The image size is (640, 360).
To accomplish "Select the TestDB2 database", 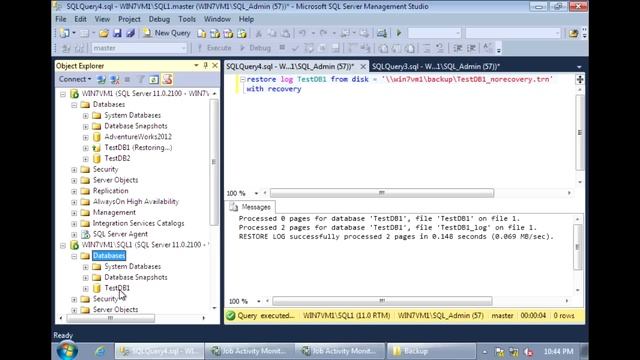I will pyautogui.click(x=117, y=158).
